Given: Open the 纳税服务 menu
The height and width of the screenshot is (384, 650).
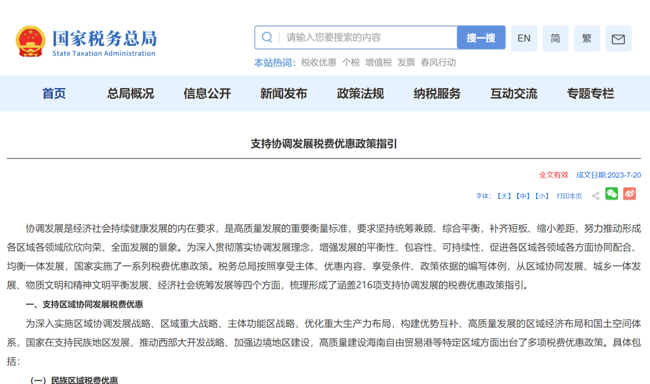Looking at the screenshot, I should click(x=437, y=94).
